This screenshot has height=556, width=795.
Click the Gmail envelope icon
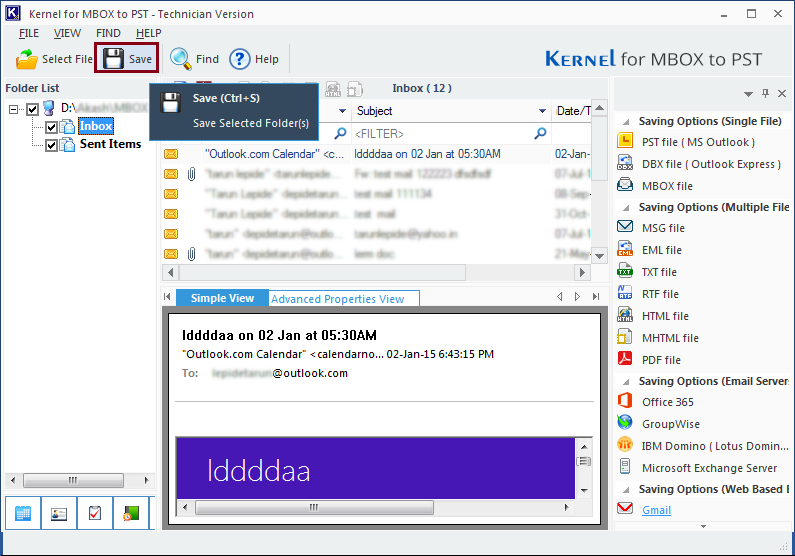pyautogui.click(x=625, y=508)
